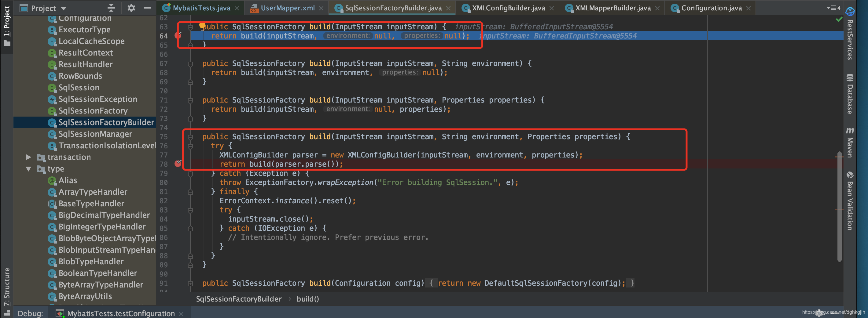Open the Database tool window
The image size is (868, 318).
[x=850, y=94]
